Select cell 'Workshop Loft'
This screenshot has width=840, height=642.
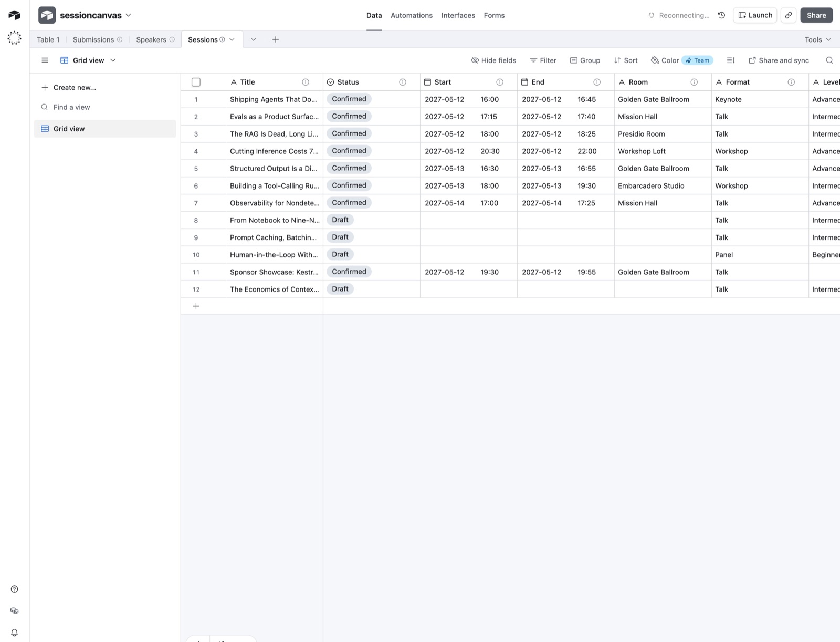tap(663, 151)
